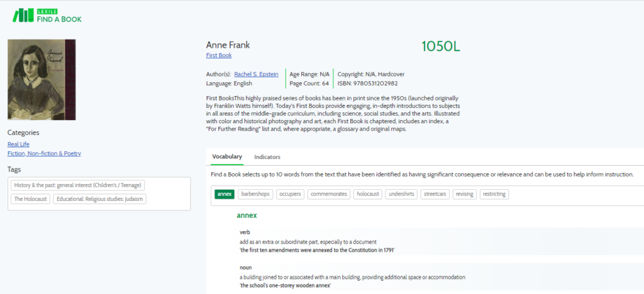Click the 'first ten amendments' example sentence

click(x=317, y=250)
